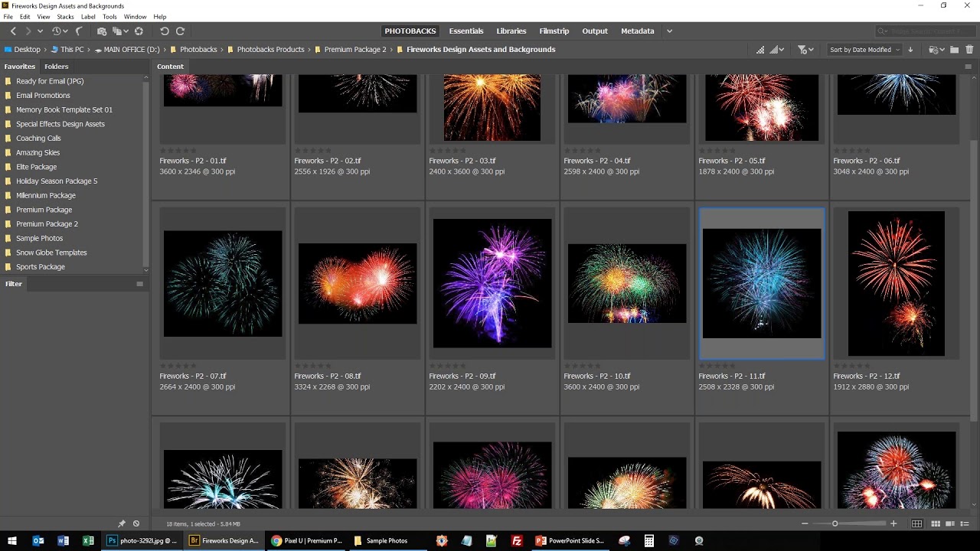Open the Content panel options menu
This screenshot has height=551, width=980.
(968, 67)
